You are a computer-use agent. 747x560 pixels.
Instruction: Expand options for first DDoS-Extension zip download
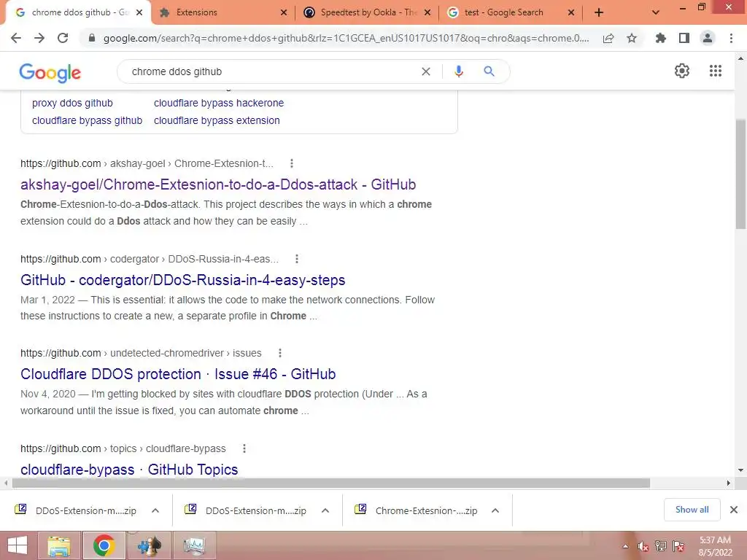coord(155,510)
